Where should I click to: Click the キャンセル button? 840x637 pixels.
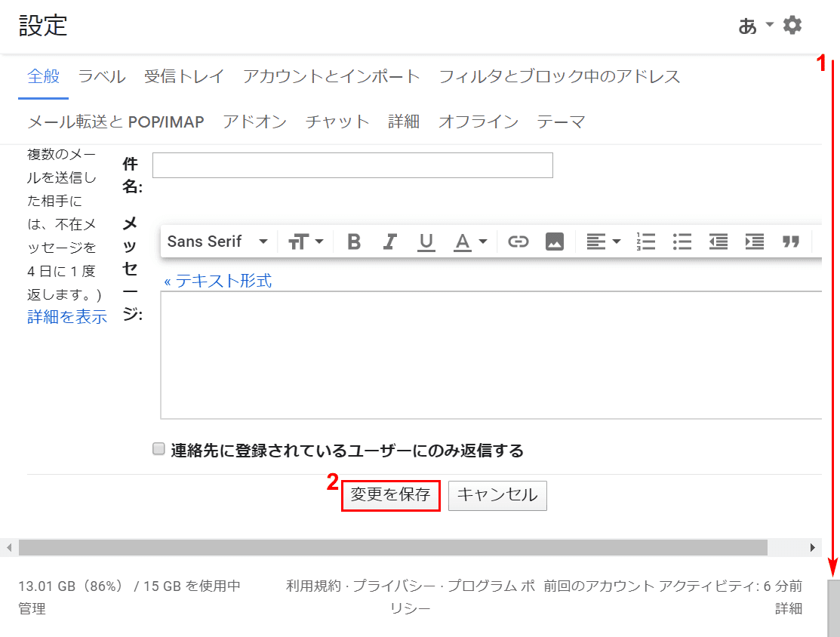[497, 495]
